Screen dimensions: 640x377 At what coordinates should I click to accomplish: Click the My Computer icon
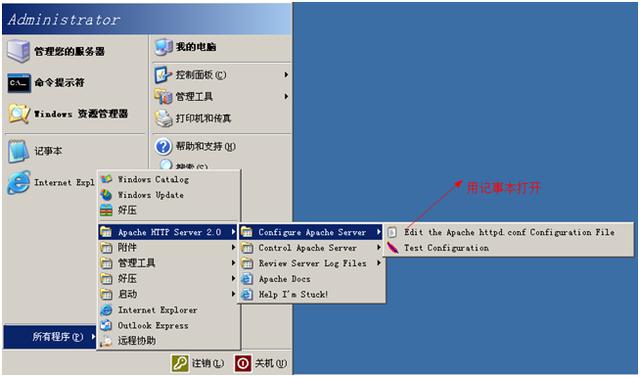164,47
